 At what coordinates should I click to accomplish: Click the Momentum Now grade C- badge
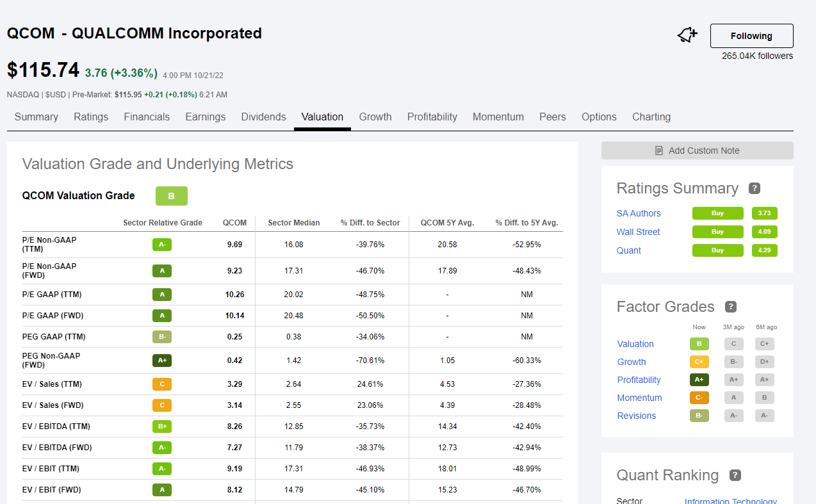[x=699, y=398]
